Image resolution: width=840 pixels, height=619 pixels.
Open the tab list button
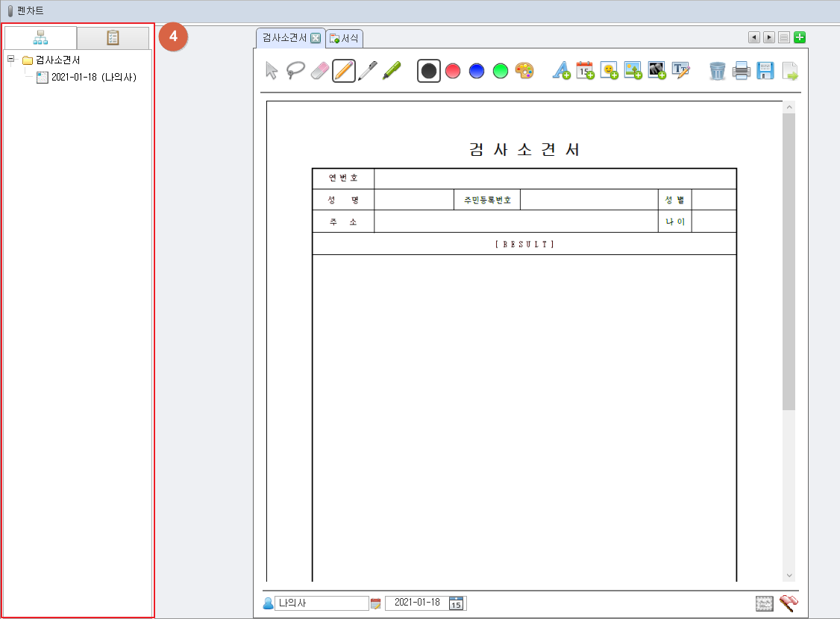783,37
